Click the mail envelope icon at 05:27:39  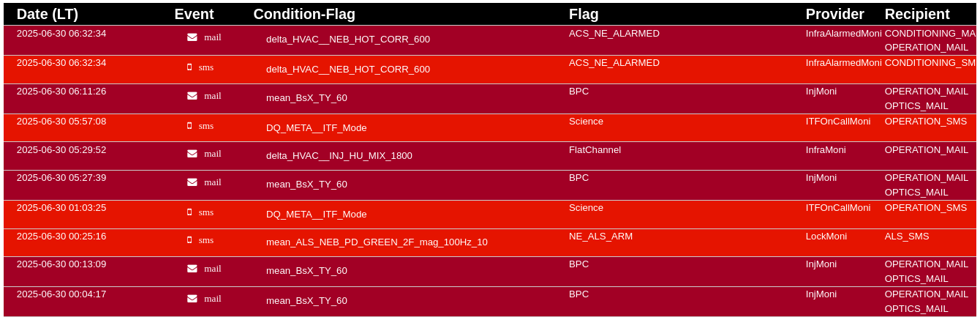(192, 182)
